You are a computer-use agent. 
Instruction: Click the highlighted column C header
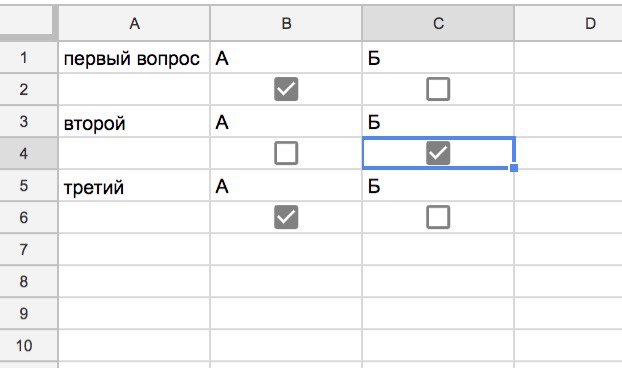tap(438, 23)
